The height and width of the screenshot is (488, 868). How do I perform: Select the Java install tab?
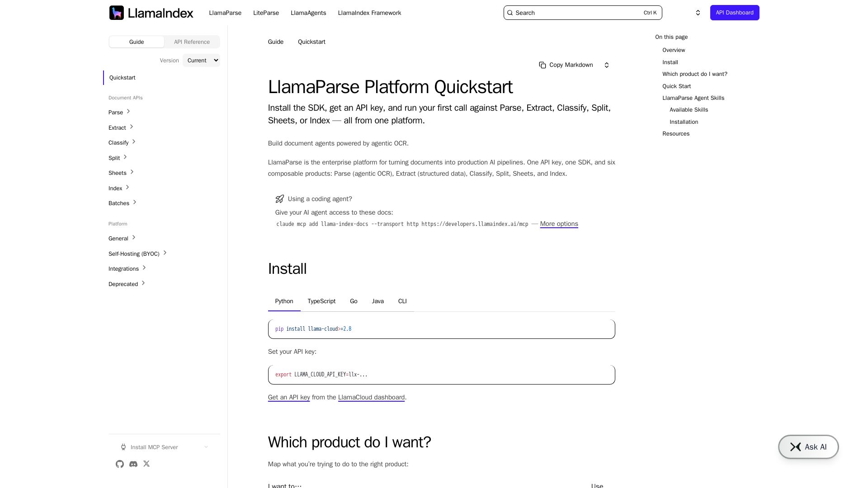[x=378, y=301]
